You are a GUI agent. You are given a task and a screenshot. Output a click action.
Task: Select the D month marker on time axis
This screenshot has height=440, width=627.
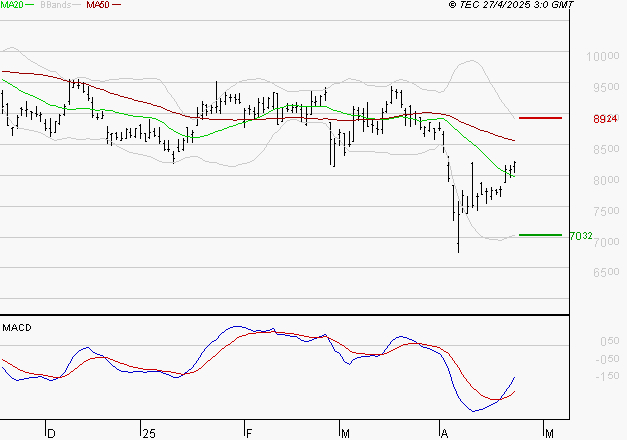pyautogui.click(x=52, y=432)
